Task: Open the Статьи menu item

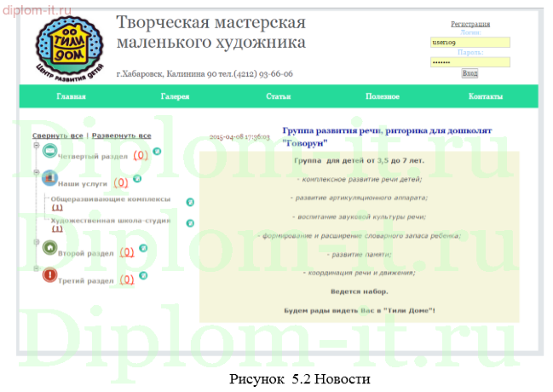Action: click(x=279, y=96)
